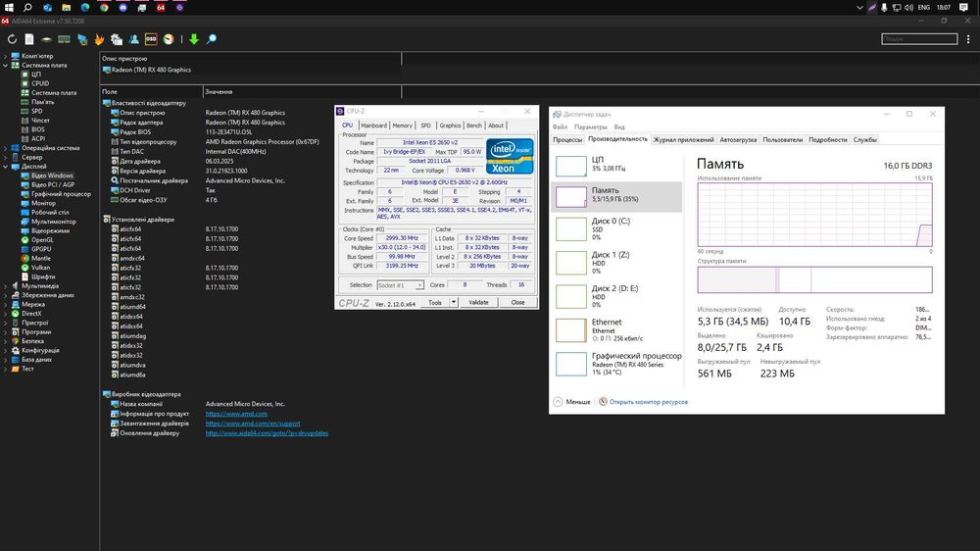
Task: Open the AIDA64 three-dot menu
Action: click(968, 39)
